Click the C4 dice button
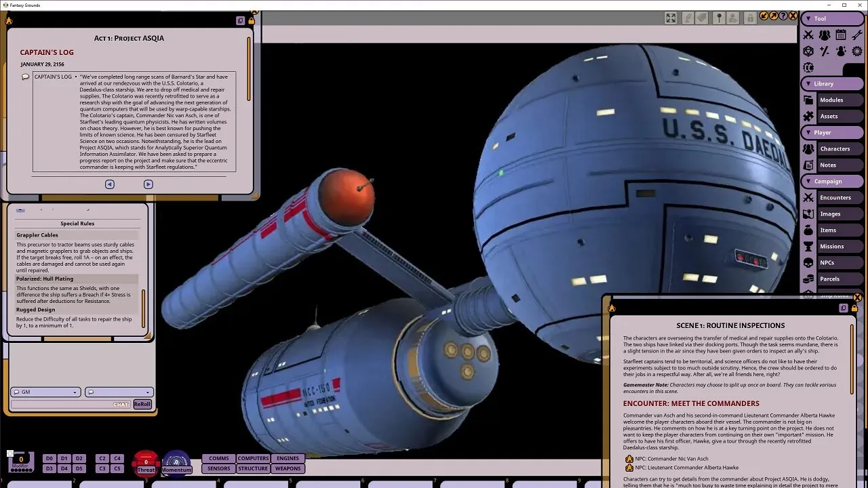The image size is (868, 488). [x=117, y=459]
